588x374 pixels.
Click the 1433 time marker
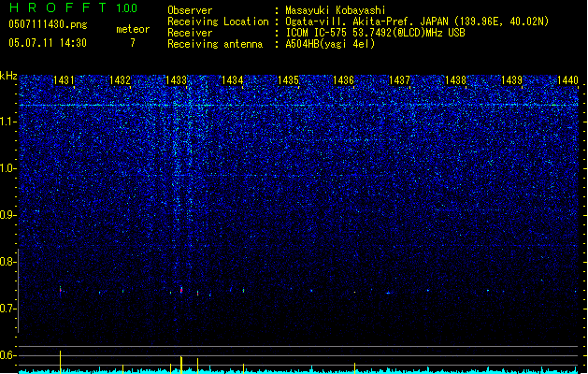(176, 80)
